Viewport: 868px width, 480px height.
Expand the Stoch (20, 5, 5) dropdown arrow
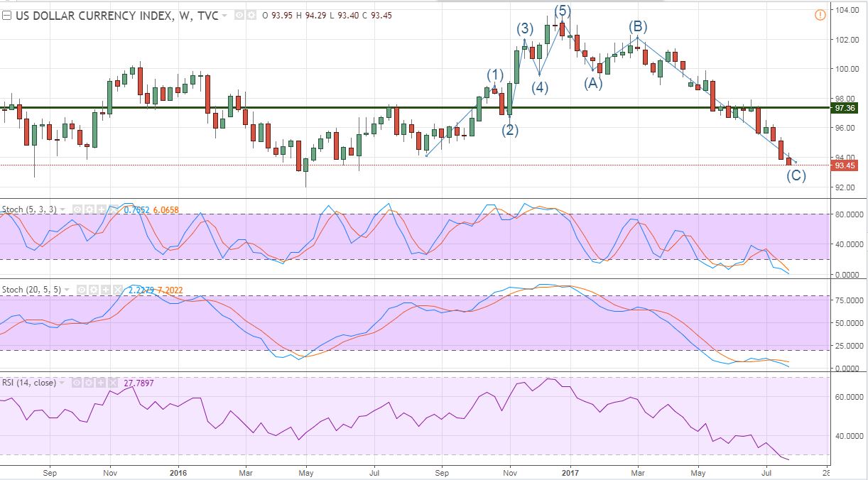(68, 290)
